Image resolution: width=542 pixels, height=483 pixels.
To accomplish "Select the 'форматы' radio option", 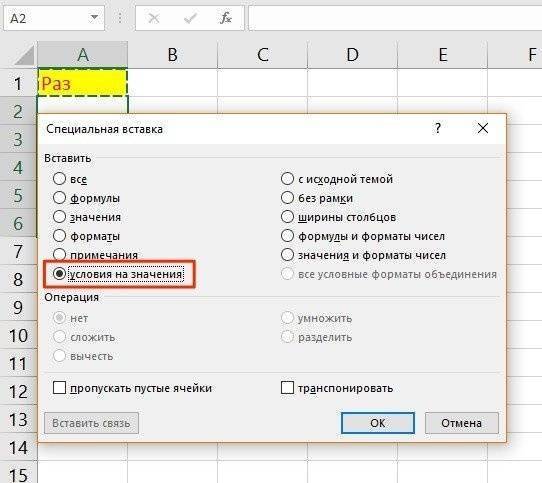I will 59,236.
